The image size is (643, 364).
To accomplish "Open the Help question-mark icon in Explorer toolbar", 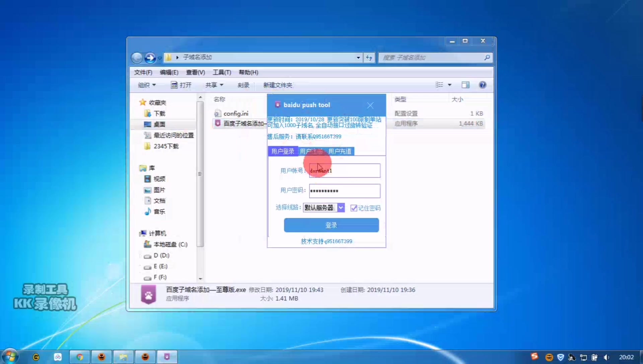I will (482, 85).
